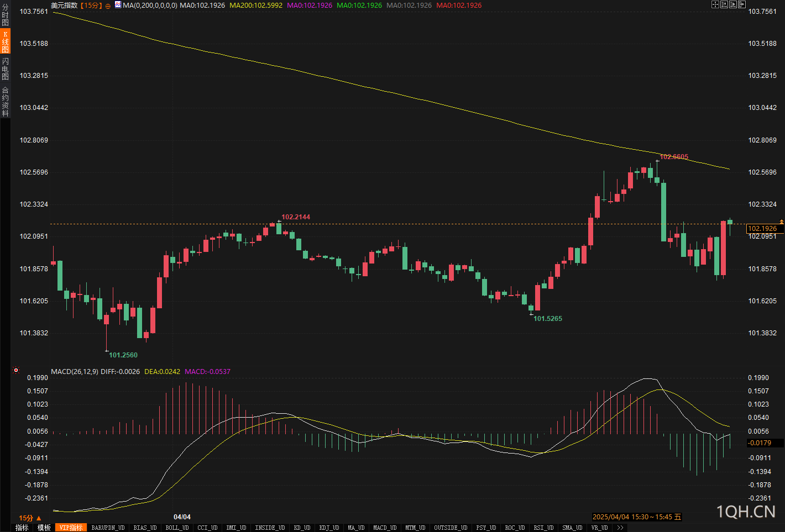Image resolution: width=785 pixels, height=532 pixels.
Task: Click the MACD current value tag -0.0179
Action: pos(765,443)
